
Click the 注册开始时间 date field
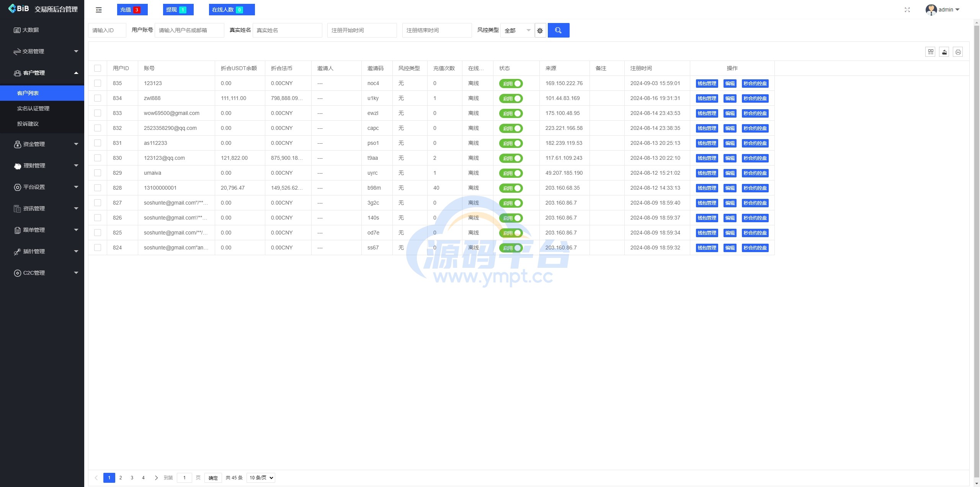[361, 30]
